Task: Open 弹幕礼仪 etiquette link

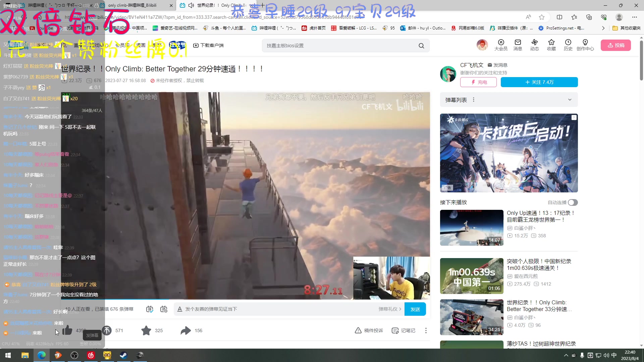Action: pyautogui.click(x=390, y=309)
